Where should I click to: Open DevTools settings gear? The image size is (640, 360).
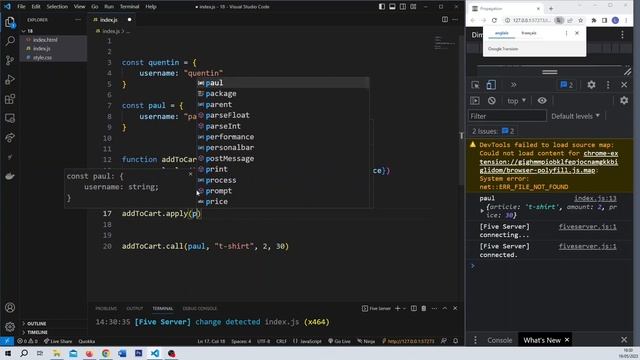click(591, 85)
